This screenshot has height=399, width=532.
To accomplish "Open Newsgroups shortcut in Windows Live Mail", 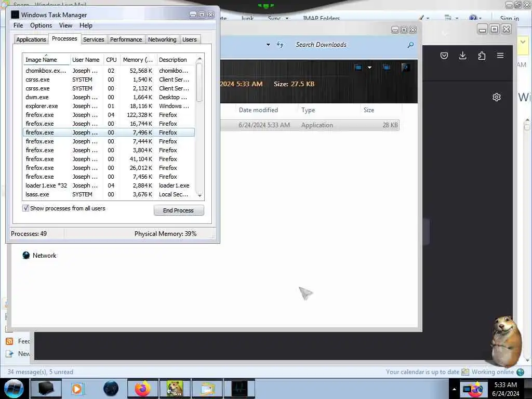I will coord(18,353).
